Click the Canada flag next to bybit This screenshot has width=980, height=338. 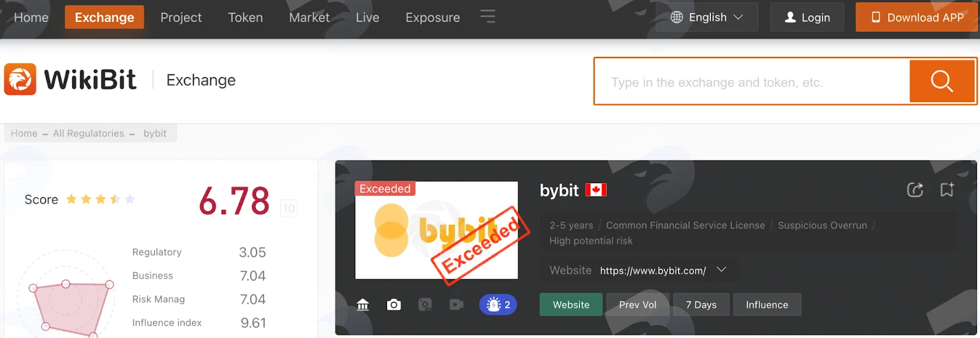596,190
